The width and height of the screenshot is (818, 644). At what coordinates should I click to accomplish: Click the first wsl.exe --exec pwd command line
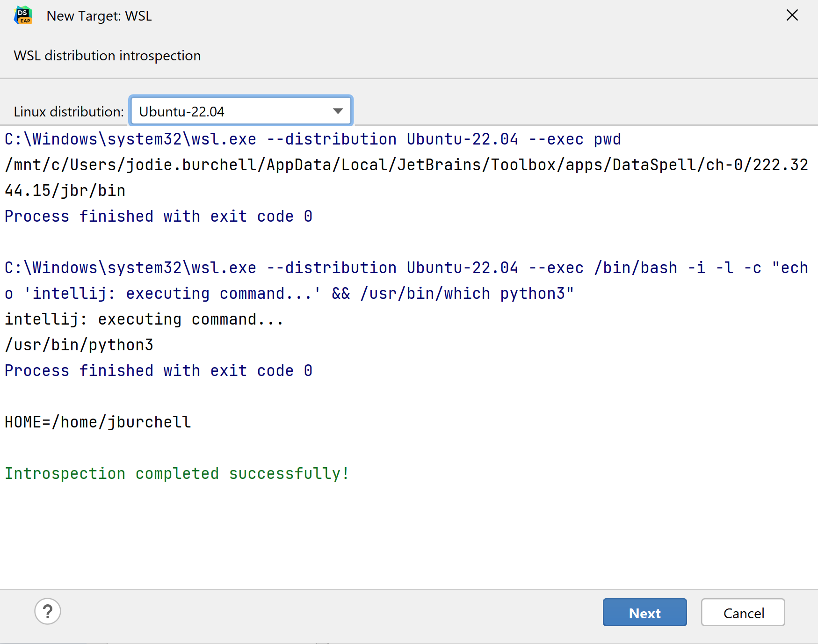313,139
